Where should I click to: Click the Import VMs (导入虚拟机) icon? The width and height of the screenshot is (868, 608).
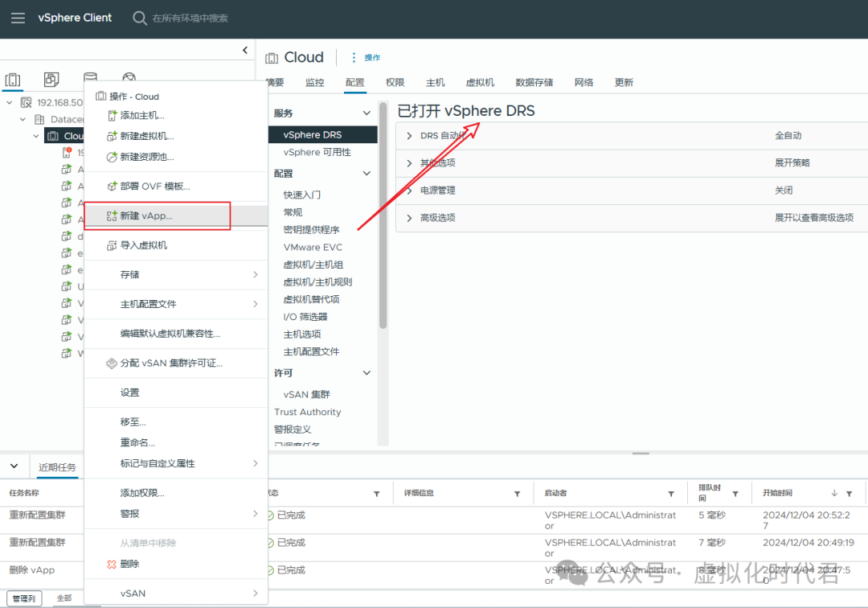coord(112,245)
